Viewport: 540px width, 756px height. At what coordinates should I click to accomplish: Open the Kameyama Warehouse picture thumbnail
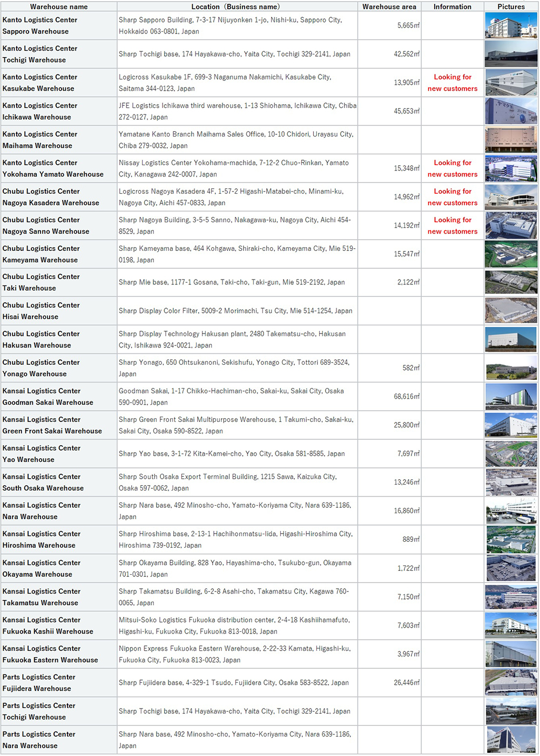511,254
